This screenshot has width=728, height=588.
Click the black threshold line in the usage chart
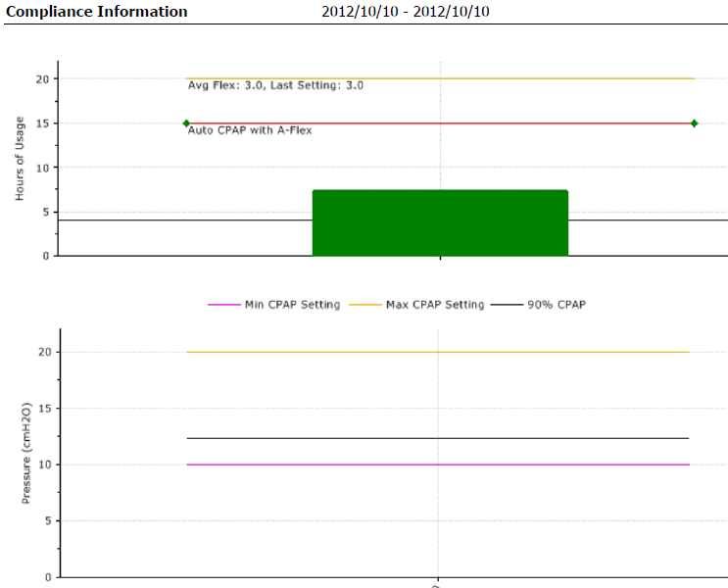(x=147, y=220)
